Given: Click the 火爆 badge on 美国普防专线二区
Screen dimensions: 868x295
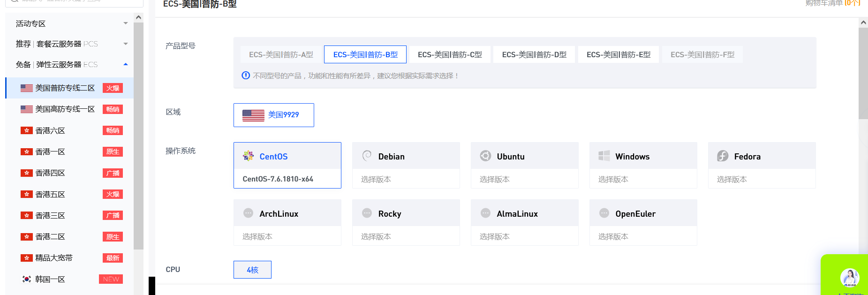Looking at the screenshot, I should tap(113, 88).
